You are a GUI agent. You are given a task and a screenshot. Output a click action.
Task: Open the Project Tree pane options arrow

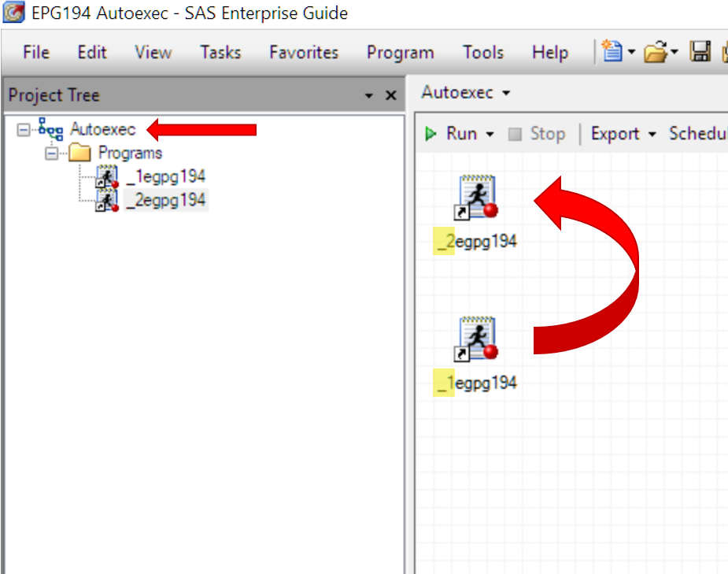pyautogui.click(x=368, y=96)
